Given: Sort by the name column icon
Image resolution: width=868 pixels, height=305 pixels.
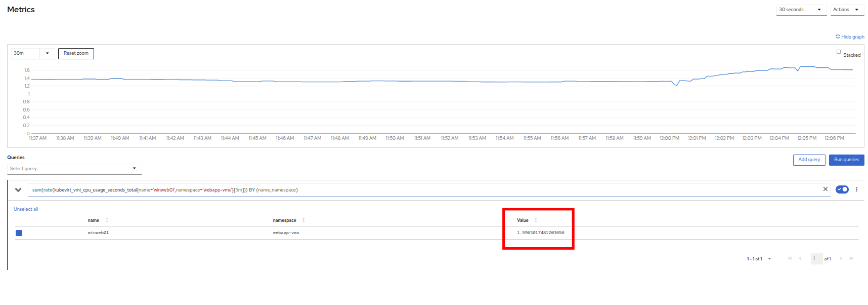Looking at the screenshot, I should 107,220.
